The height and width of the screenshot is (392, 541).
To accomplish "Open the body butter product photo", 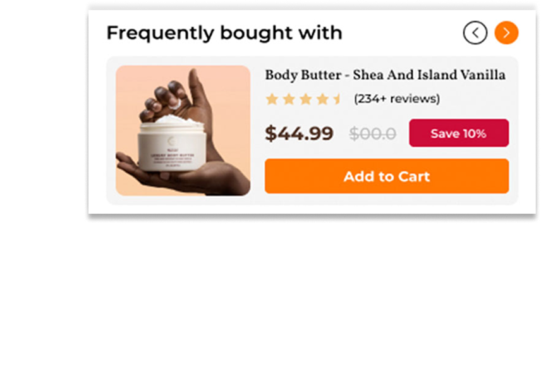I will click(x=183, y=130).
